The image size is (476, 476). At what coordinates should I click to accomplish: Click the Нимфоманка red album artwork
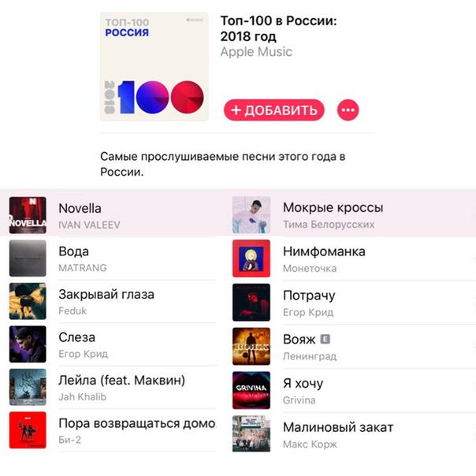coord(251,258)
